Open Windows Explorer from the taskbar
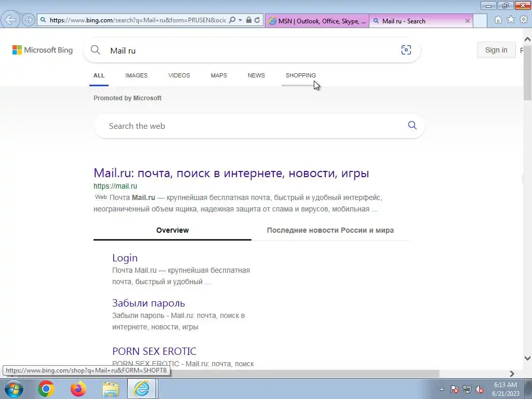The height and width of the screenshot is (399, 532). point(111,389)
